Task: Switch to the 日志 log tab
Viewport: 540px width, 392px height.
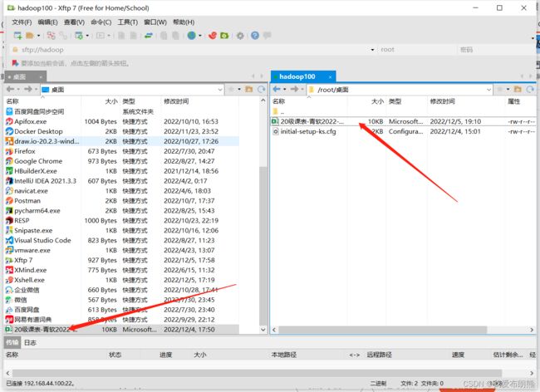Action: [x=30, y=342]
